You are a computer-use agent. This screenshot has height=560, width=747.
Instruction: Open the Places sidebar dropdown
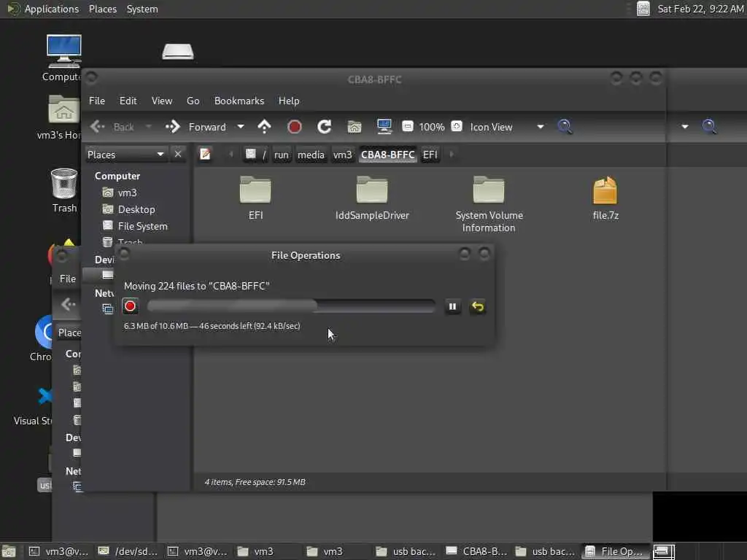click(125, 155)
